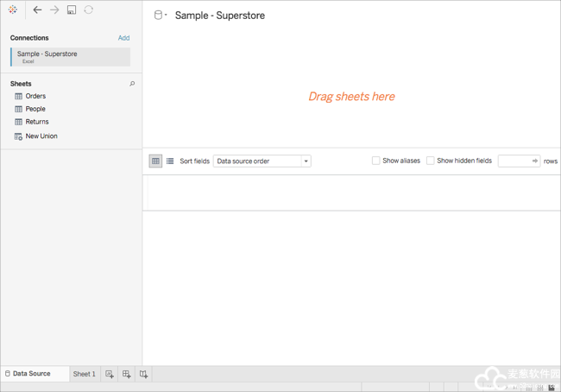The width and height of the screenshot is (561, 392).
Task: Open the Sort fields dropdown
Action: pyautogui.click(x=262, y=161)
